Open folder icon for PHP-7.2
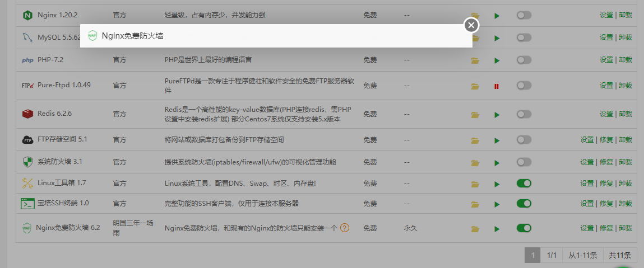 coord(475,60)
